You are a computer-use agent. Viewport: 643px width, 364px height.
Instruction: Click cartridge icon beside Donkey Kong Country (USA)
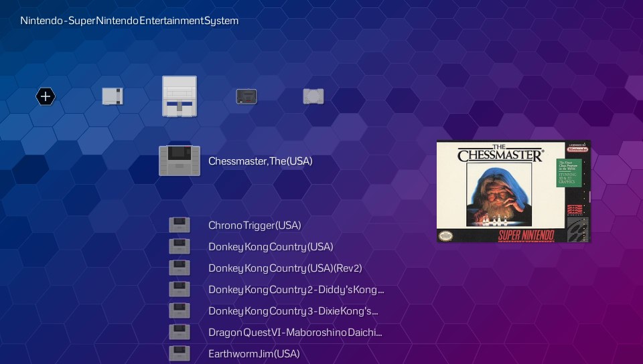180,246
